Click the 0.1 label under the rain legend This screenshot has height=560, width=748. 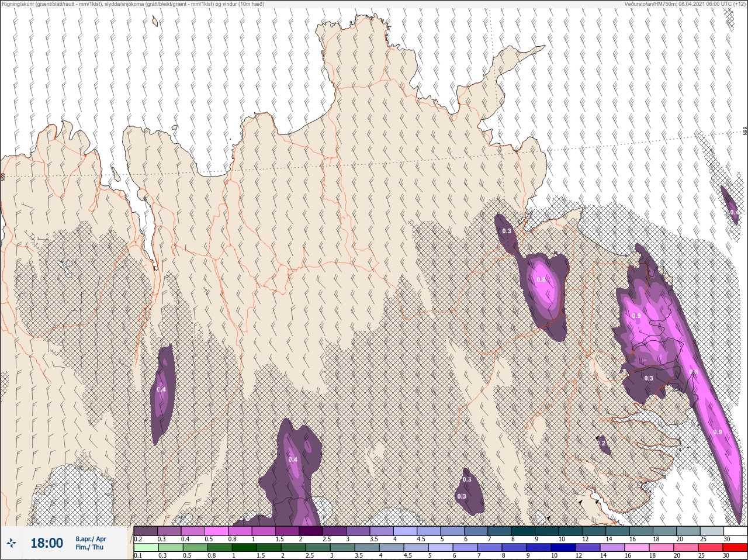pos(138,556)
